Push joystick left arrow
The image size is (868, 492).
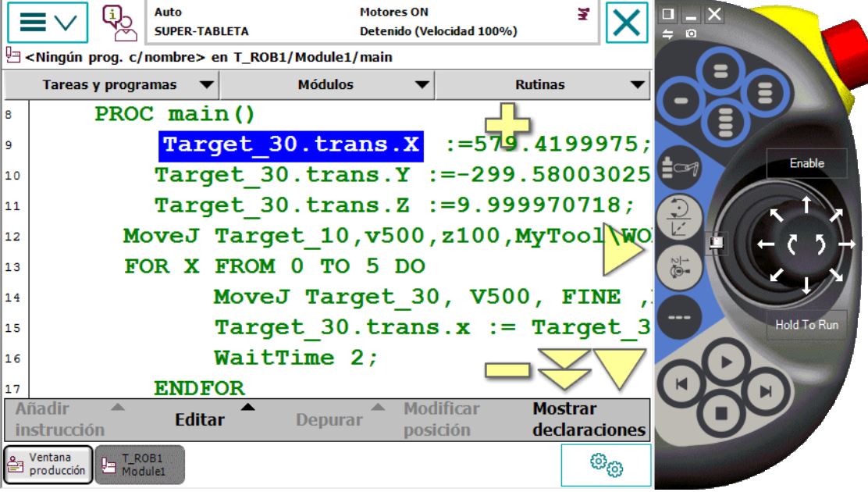point(766,244)
